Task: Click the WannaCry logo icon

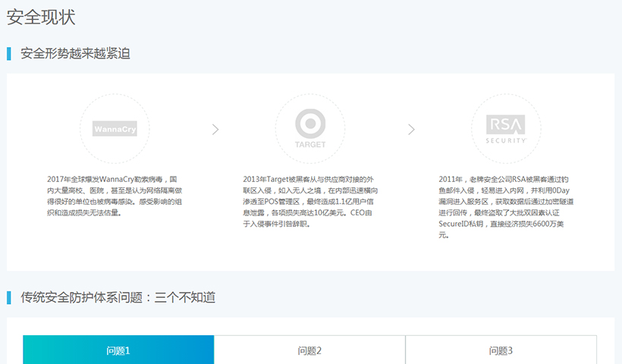Action: tap(115, 129)
